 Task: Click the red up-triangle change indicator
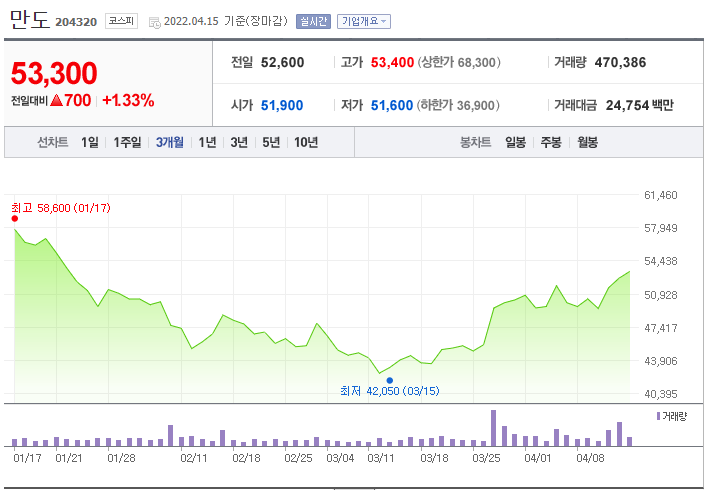pyautogui.click(x=57, y=100)
